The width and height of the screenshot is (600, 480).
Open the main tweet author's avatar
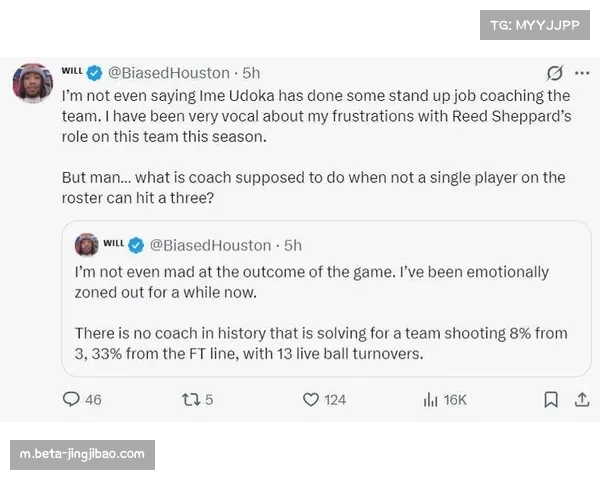[x=33, y=82]
